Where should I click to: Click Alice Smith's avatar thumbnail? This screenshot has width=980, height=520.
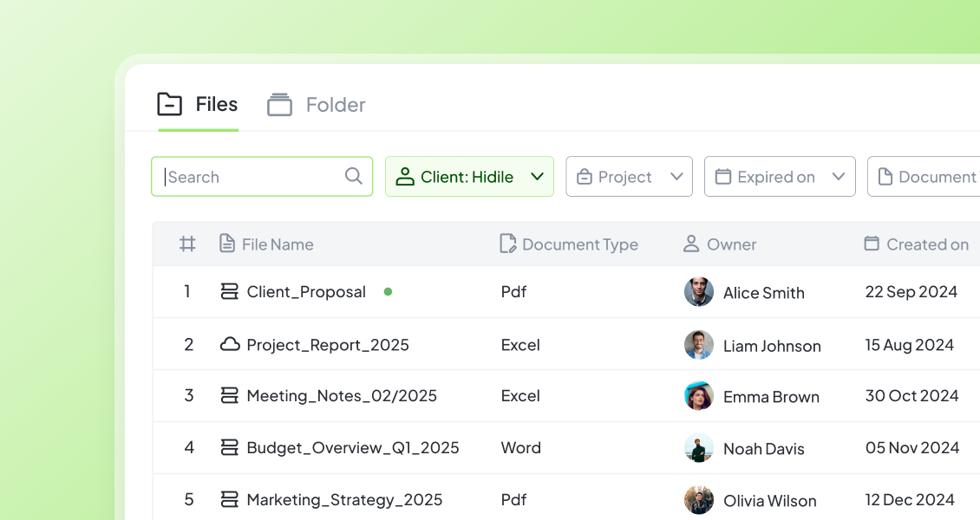click(699, 292)
